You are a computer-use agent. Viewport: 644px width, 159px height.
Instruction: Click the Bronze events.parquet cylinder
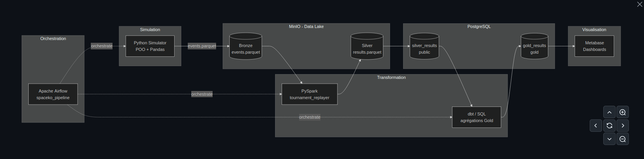point(246,46)
